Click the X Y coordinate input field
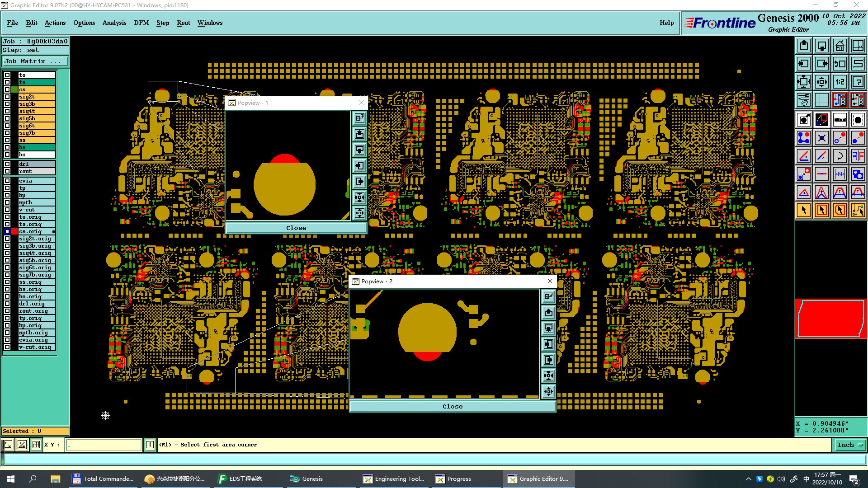 point(104,445)
